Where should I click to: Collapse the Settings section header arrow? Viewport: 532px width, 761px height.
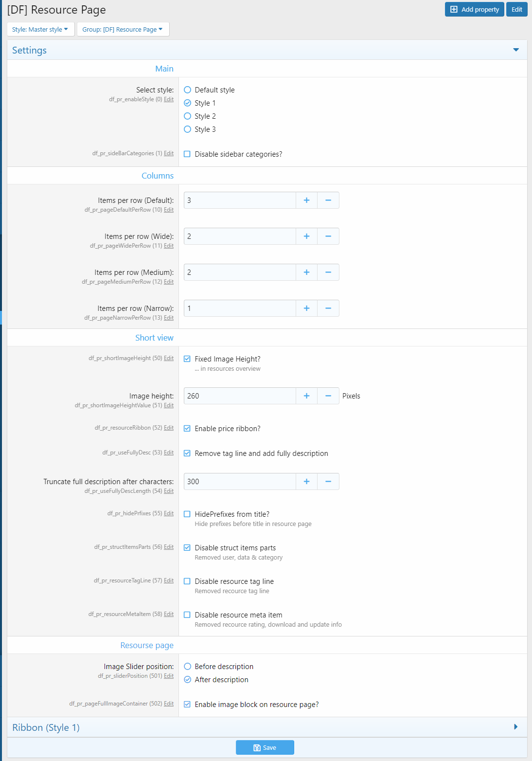coord(516,50)
